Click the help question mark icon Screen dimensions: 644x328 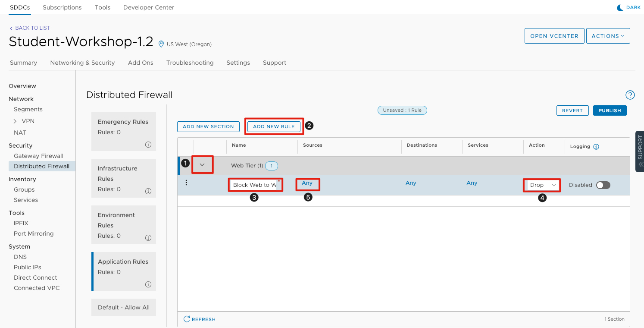[630, 95]
